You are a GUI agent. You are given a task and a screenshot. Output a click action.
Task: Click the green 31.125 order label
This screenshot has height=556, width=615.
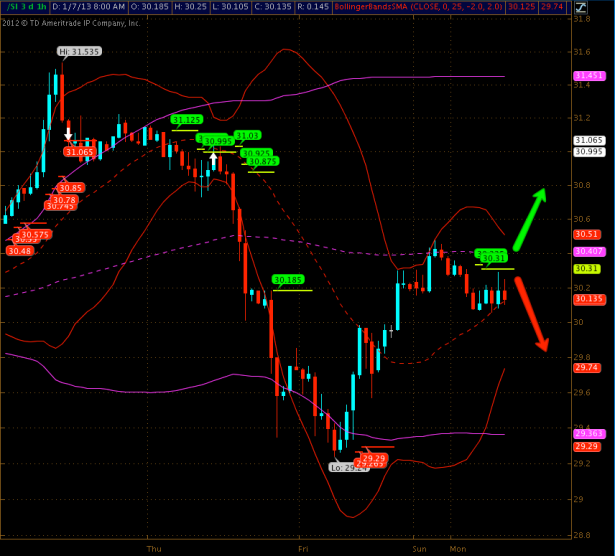click(x=186, y=120)
